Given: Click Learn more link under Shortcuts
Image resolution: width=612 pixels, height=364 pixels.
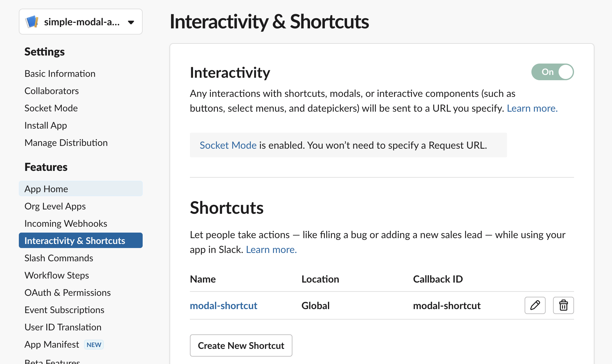Looking at the screenshot, I should tap(271, 250).
